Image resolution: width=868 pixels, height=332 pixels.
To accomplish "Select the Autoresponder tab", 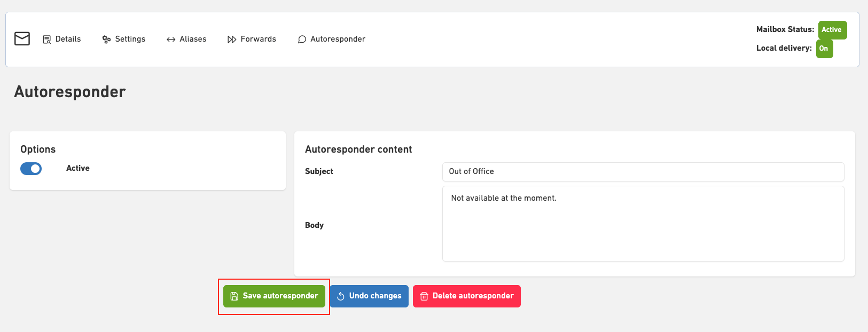I will (x=332, y=39).
